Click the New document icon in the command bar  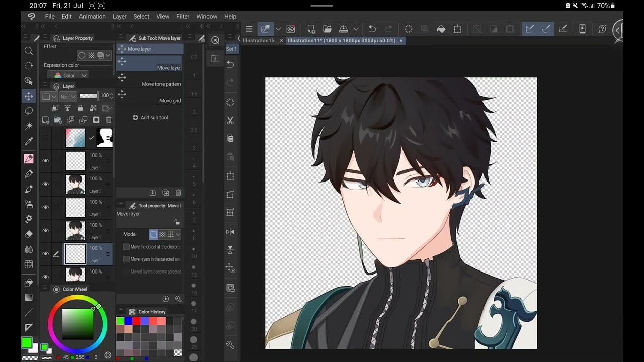click(x=311, y=29)
